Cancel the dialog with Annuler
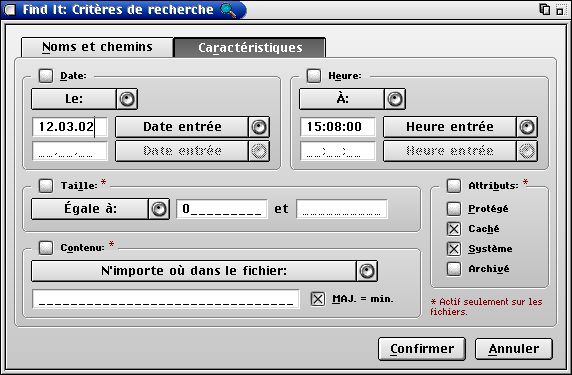The image size is (572, 375). 514,349
